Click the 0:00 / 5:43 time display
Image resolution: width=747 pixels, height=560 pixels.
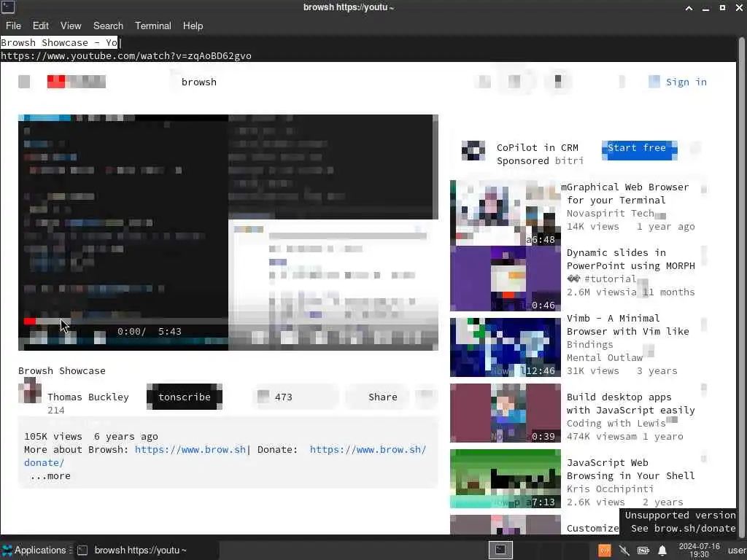point(149,332)
